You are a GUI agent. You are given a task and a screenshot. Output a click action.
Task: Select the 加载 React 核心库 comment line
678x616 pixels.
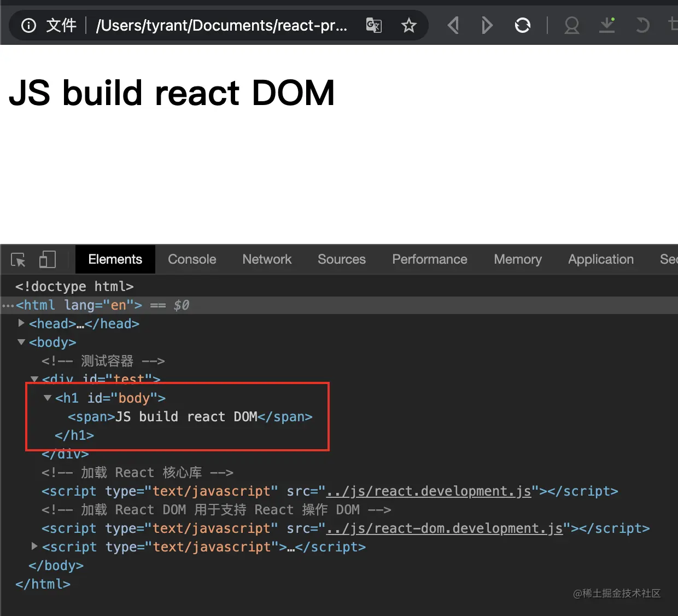pos(137,472)
